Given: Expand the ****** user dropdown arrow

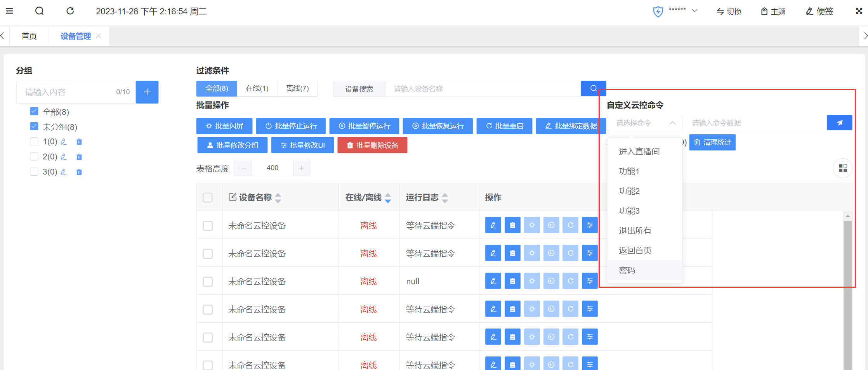Looking at the screenshot, I should [x=695, y=11].
